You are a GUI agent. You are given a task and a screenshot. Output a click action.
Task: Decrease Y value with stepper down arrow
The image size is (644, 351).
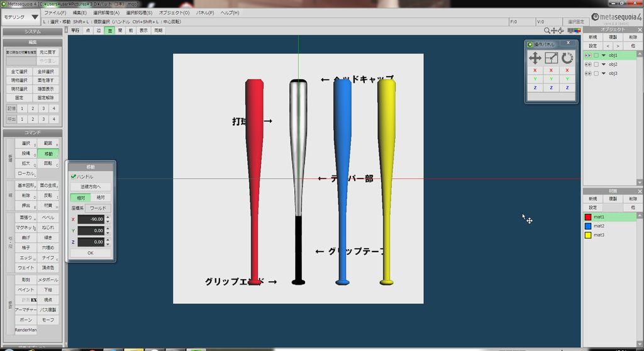[x=108, y=233]
